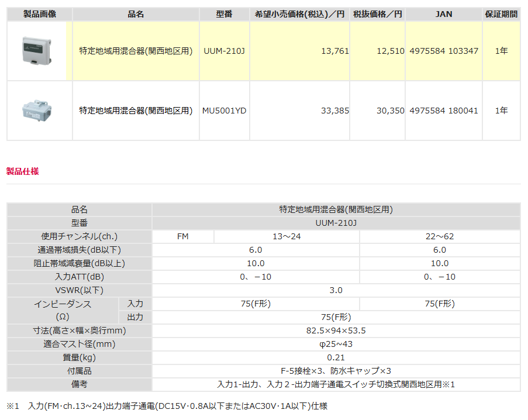Select the 33,385 yen retail price cell
528x420 pixels.
coord(334,111)
